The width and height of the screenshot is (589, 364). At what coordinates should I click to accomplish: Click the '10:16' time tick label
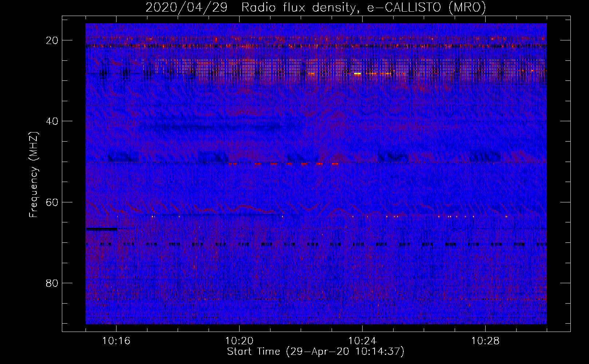pyautogui.click(x=116, y=341)
